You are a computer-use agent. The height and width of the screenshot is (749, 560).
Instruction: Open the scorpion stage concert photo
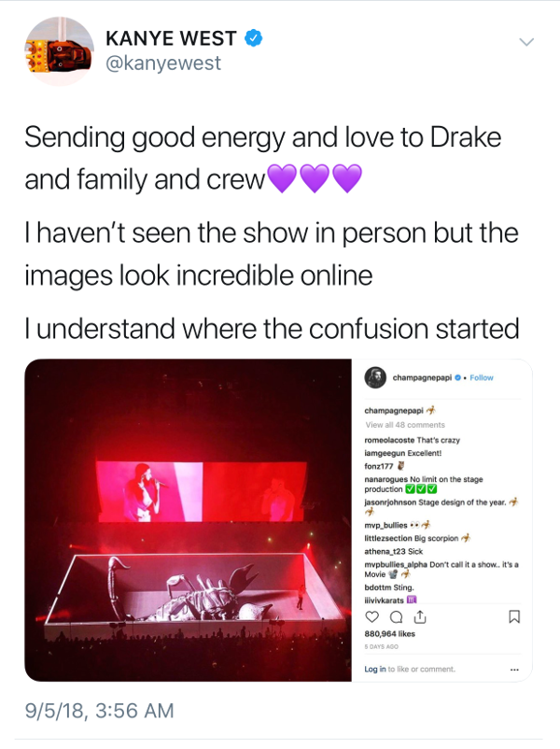tap(189, 520)
